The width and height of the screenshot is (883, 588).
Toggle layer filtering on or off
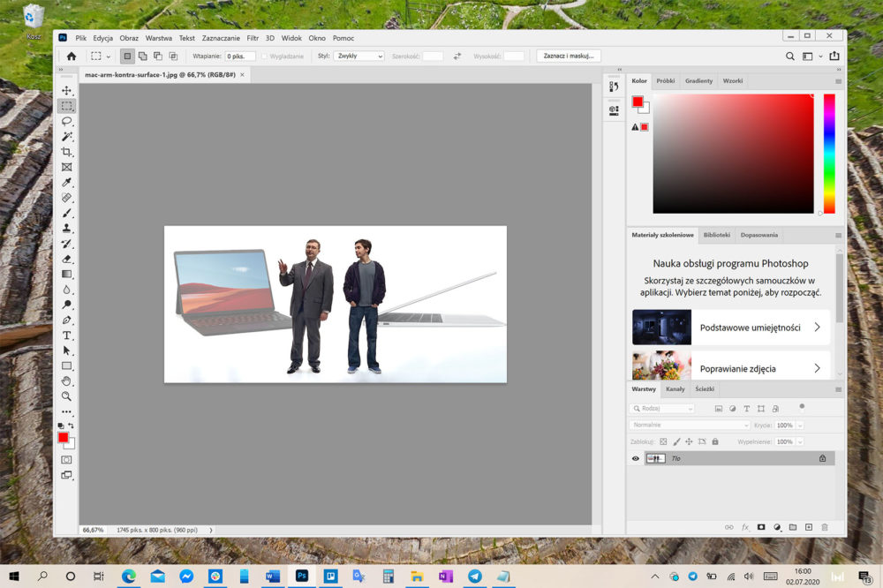(x=802, y=407)
